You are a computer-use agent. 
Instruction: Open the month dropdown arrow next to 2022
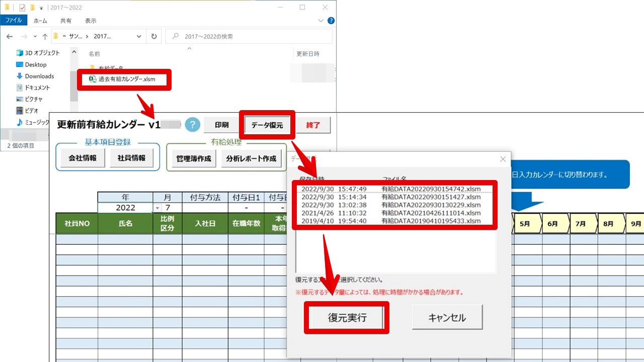[x=157, y=208]
